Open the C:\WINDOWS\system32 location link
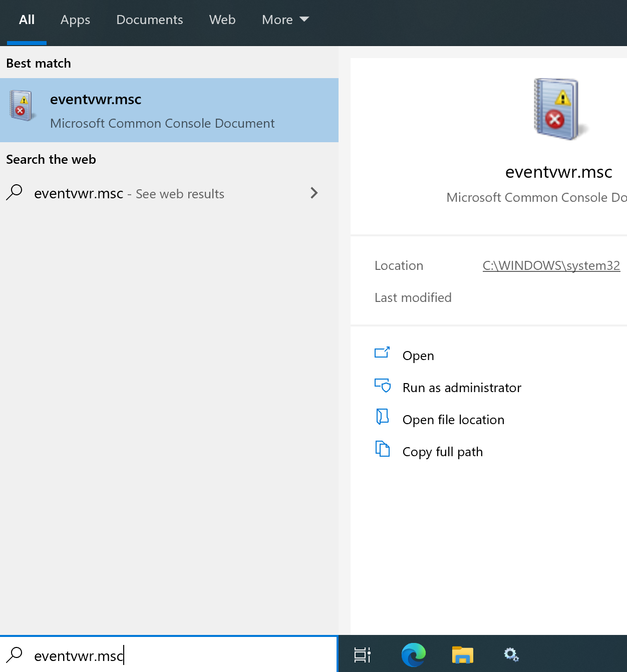The width and height of the screenshot is (627, 672). coord(551,265)
